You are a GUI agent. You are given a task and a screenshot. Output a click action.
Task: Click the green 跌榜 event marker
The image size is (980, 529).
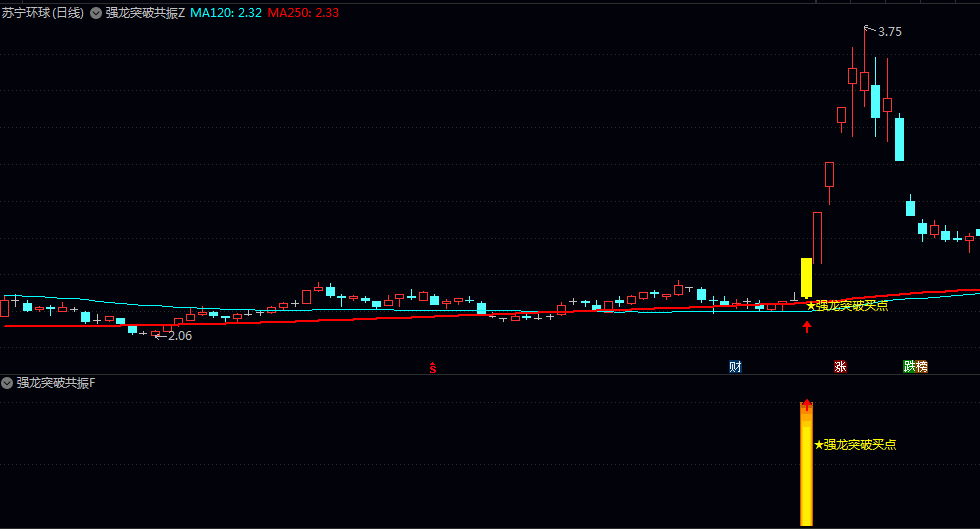(x=916, y=367)
